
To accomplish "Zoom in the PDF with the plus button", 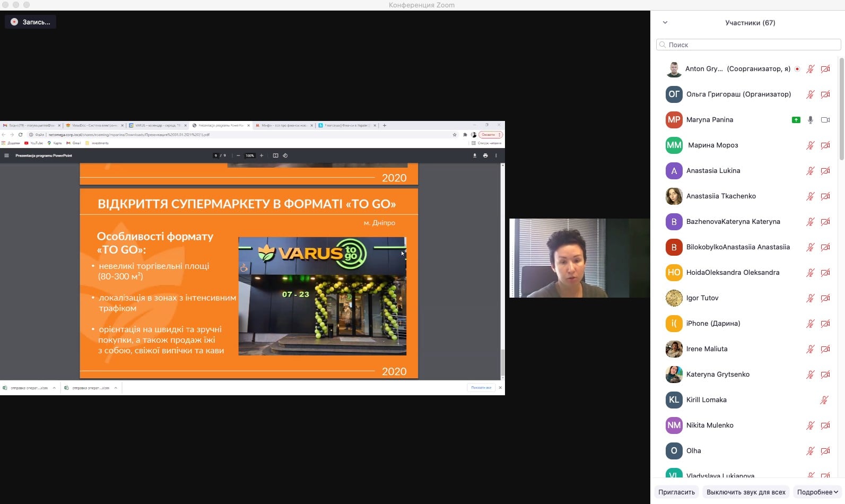I will [262, 155].
